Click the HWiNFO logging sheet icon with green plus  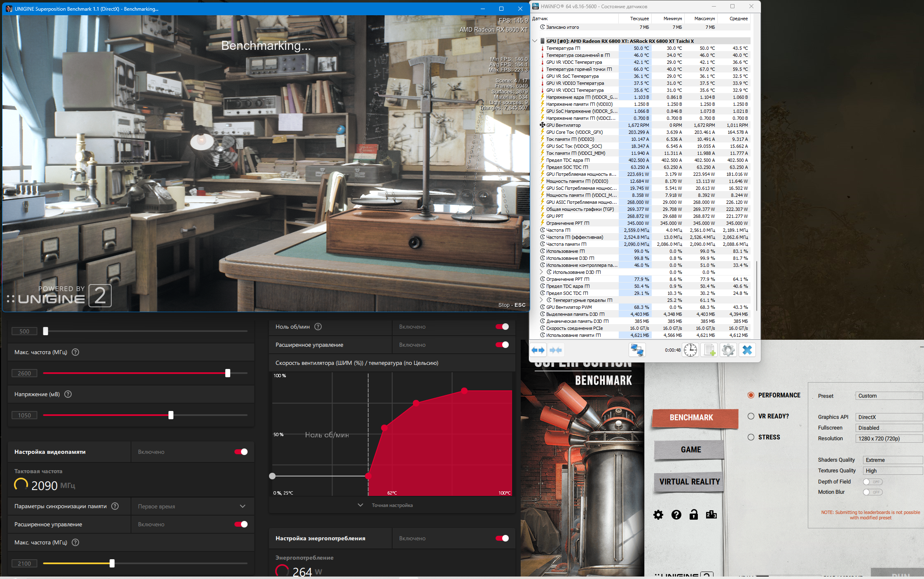click(x=709, y=350)
